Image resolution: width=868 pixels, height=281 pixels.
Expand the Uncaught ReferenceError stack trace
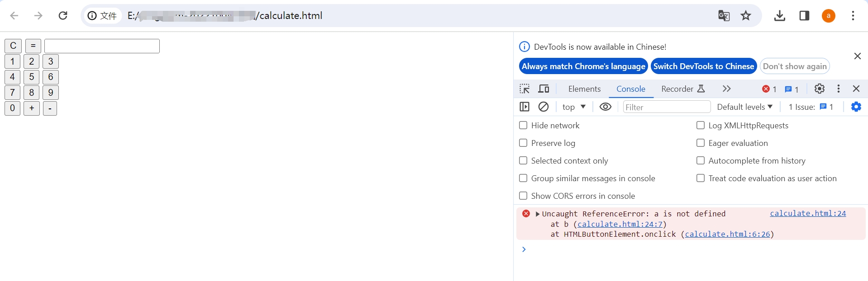[x=538, y=214]
